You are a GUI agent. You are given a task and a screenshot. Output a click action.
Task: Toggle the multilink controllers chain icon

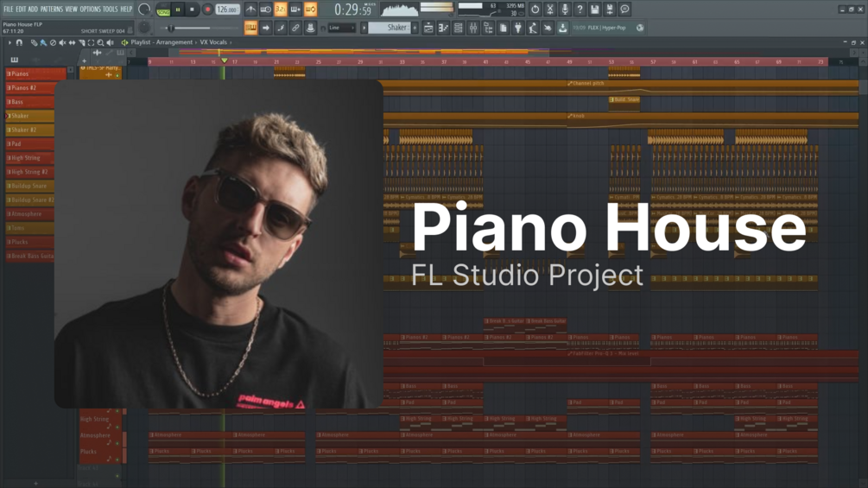(295, 28)
